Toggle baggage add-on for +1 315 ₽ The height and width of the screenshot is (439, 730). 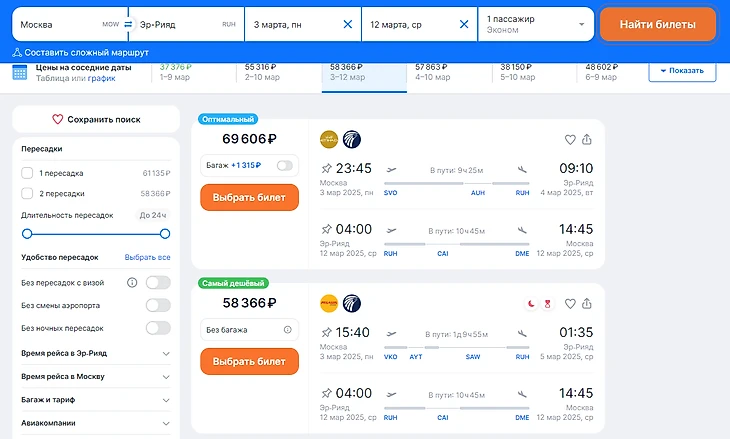pyautogui.click(x=285, y=165)
